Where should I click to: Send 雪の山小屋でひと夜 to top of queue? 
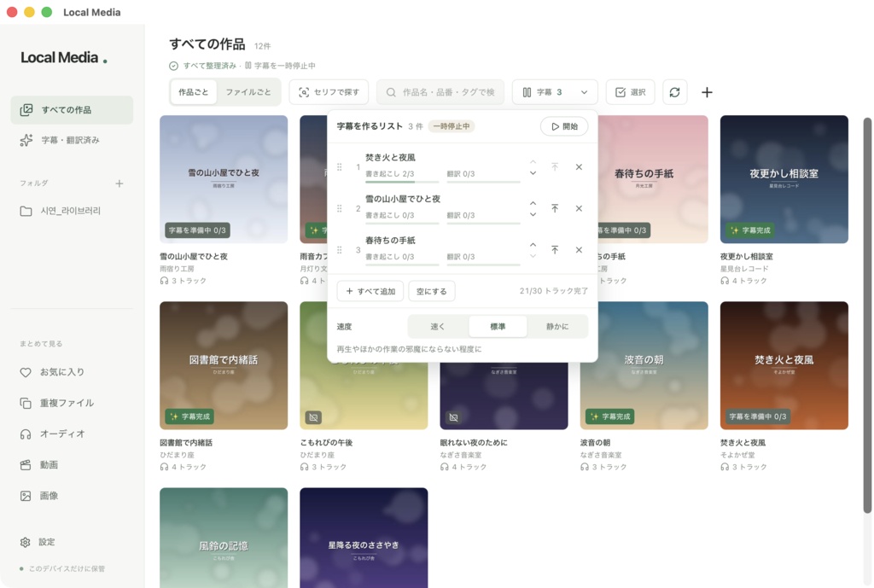click(555, 208)
